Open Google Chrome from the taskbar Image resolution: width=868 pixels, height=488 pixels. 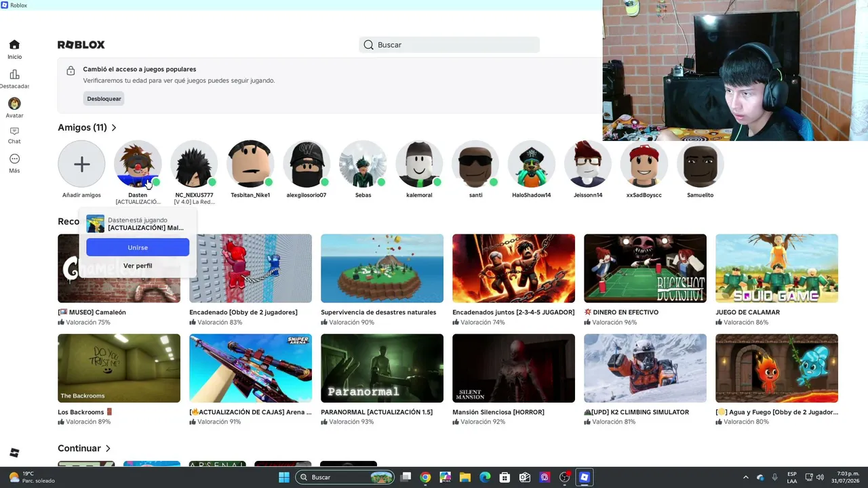point(425,477)
